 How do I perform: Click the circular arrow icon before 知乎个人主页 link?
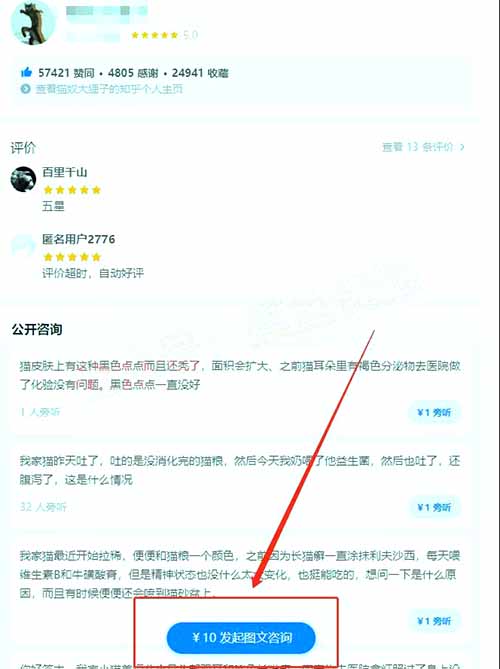click(x=26, y=89)
